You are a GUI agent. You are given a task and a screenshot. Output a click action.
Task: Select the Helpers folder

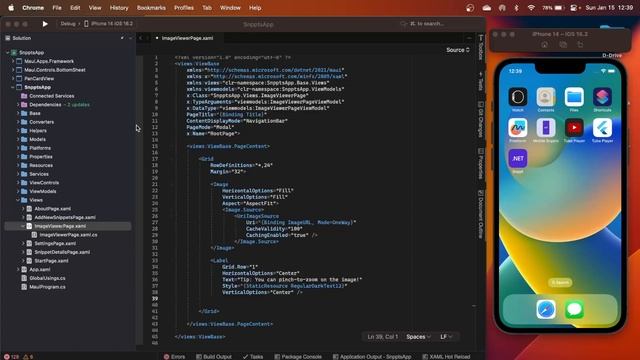click(38, 131)
